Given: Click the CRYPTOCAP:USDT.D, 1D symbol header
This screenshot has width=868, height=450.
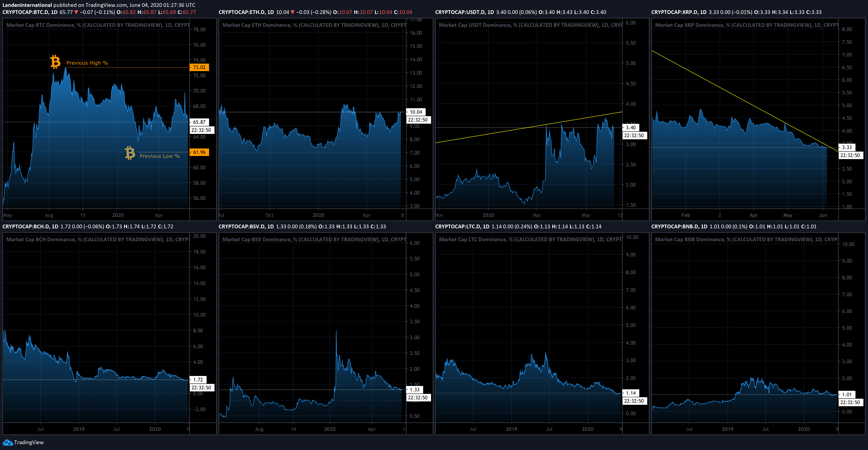Looking at the screenshot, I should (x=465, y=12).
